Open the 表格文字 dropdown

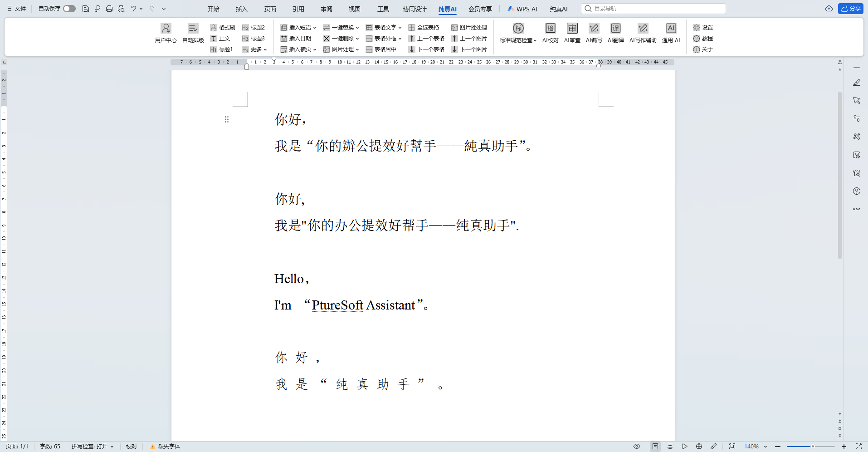point(384,28)
